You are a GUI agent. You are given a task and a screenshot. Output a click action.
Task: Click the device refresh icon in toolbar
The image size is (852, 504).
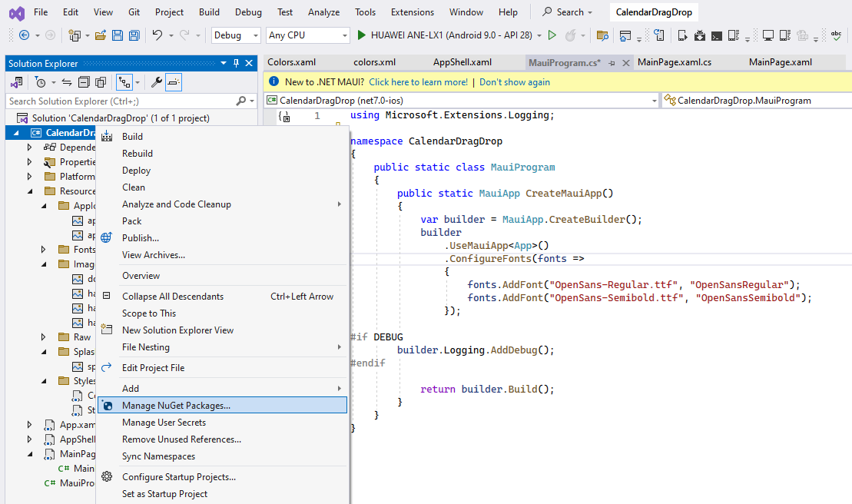pyautogui.click(x=659, y=35)
